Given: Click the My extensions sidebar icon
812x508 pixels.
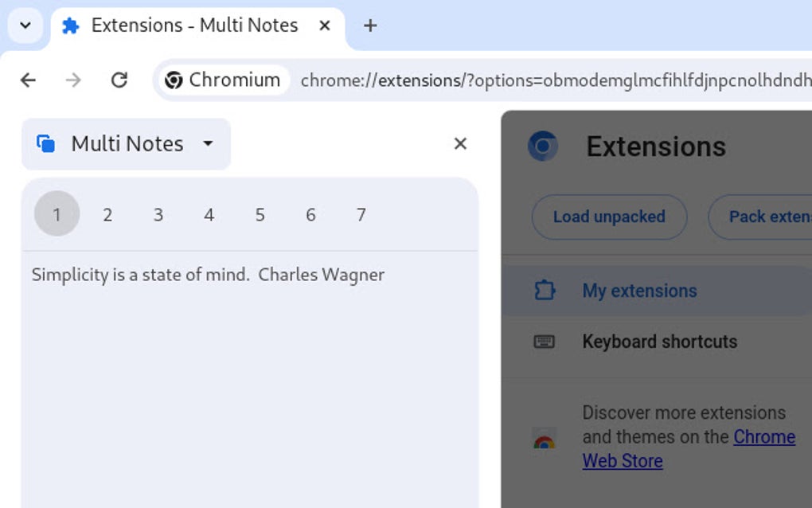Looking at the screenshot, I should coord(545,291).
